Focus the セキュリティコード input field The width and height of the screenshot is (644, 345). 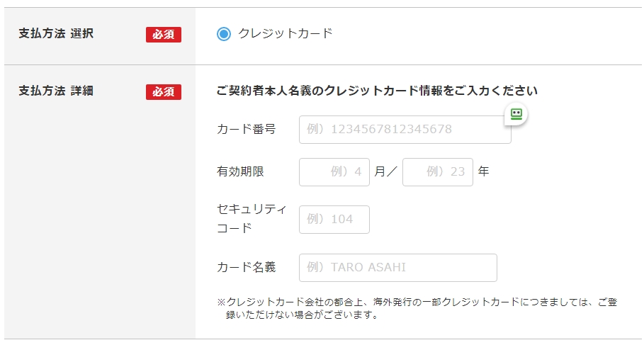[334, 220]
